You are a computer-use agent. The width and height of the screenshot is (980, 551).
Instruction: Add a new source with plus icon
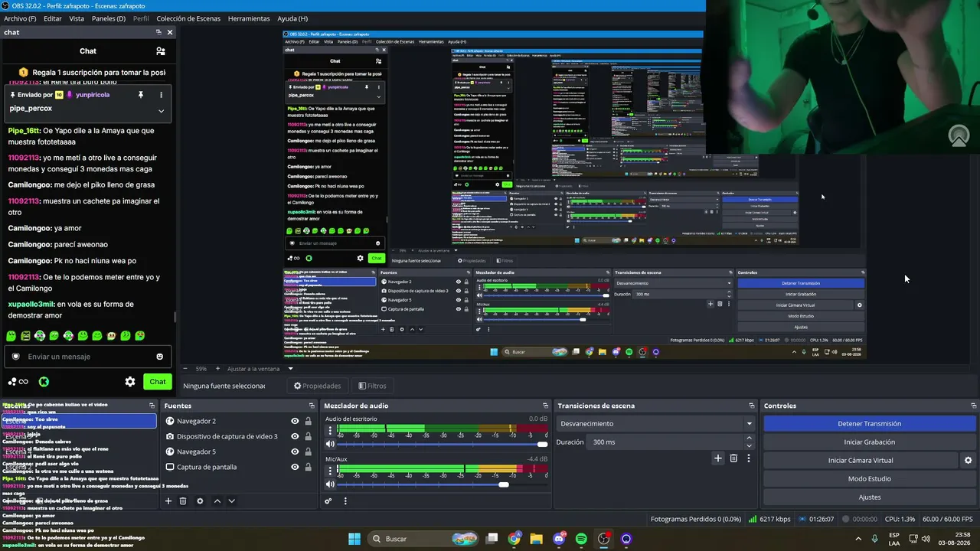point(168,501)
